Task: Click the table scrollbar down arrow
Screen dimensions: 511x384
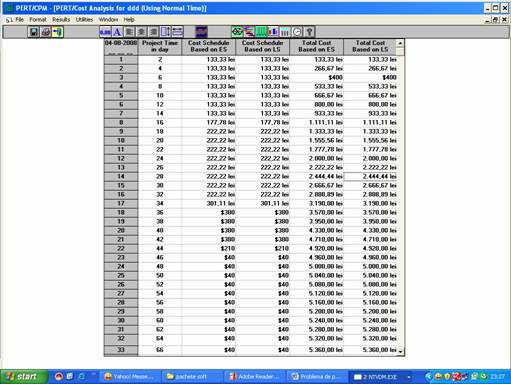Action: tap(400, 351)
